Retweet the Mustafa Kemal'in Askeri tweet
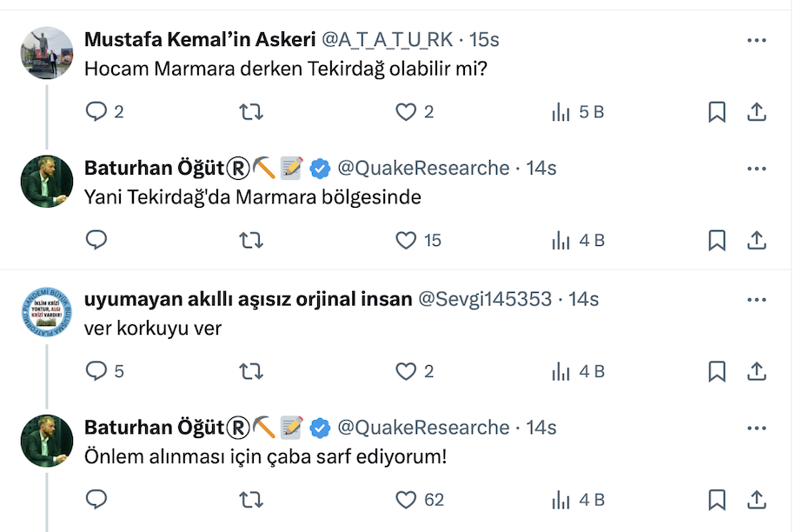 [x=251, y=111]
